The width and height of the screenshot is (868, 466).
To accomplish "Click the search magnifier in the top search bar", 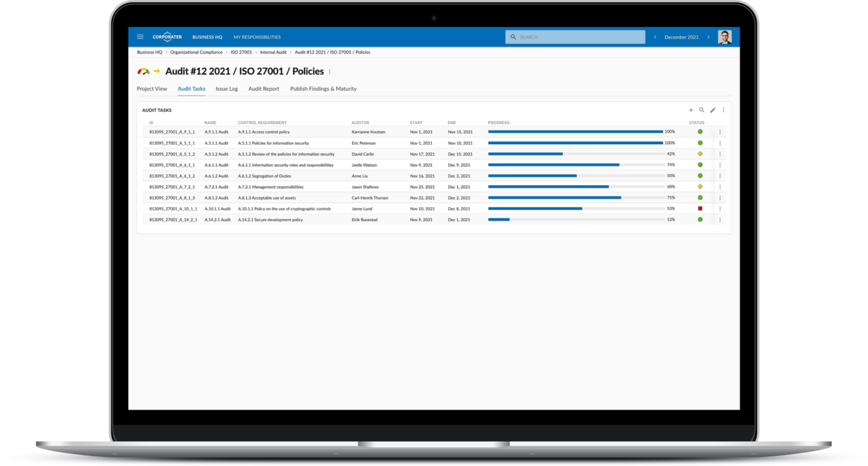I will pos(513,36).
